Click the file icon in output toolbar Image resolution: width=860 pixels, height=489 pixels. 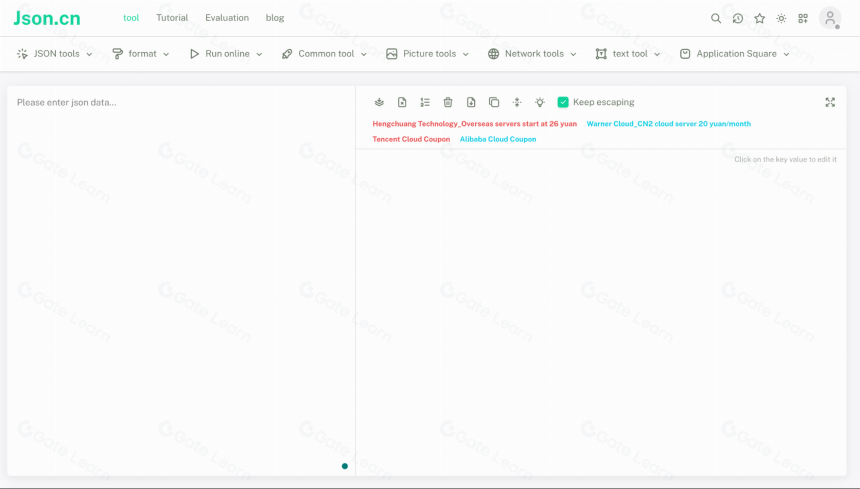pyautogui.click(x=402, y=102)
